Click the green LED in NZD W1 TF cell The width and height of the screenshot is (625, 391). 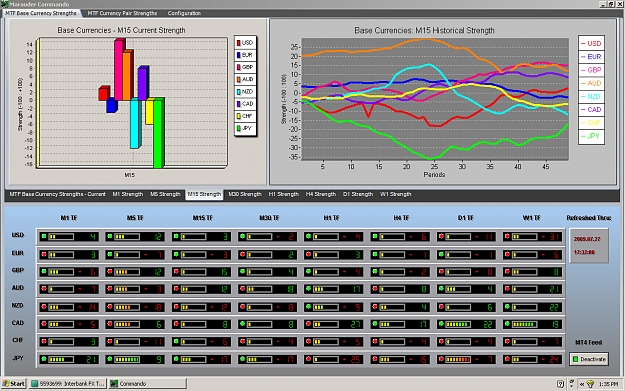coord(507,307)
